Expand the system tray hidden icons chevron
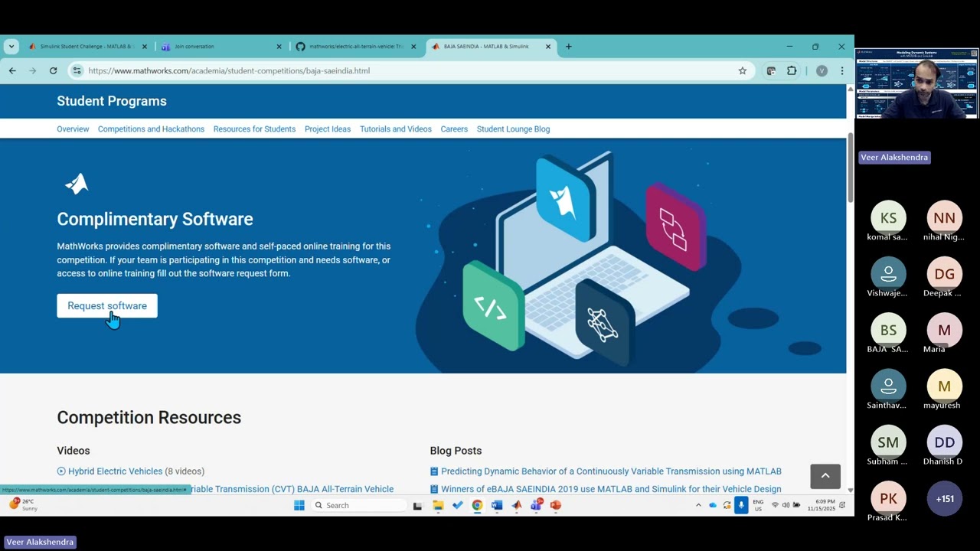 click(x=698, y=505)
